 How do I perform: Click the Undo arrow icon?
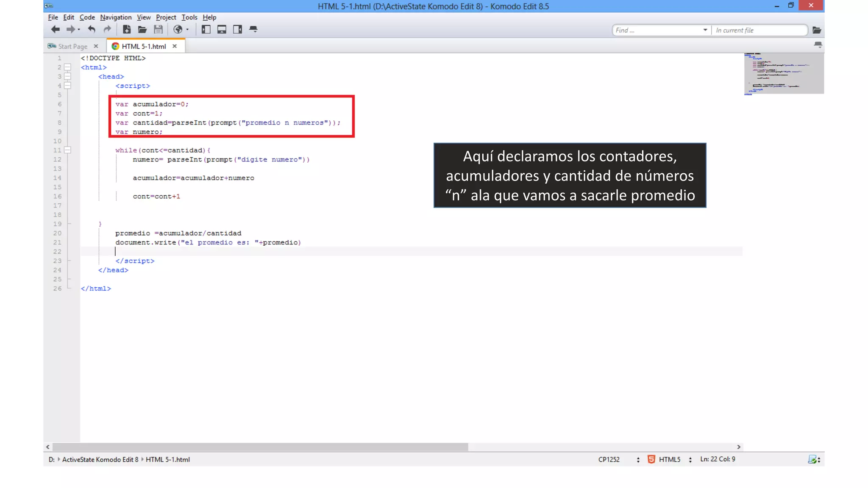pyautogui.click(x=91, y=29)
